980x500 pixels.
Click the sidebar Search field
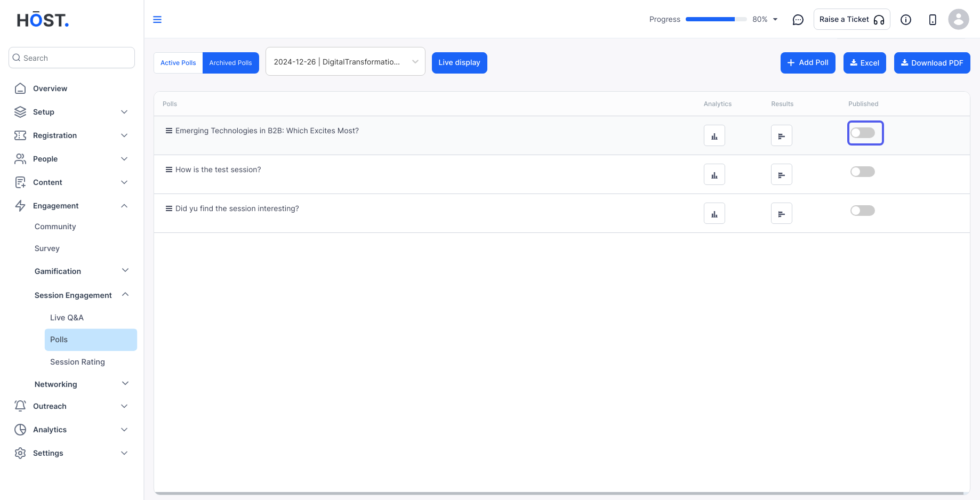[x=71, y=58]
